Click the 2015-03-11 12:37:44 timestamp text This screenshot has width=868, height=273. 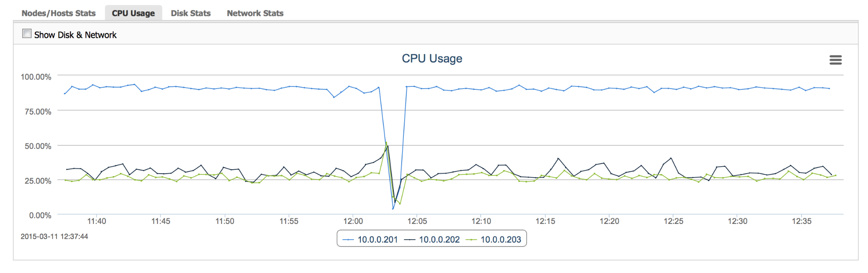(54, 237)
